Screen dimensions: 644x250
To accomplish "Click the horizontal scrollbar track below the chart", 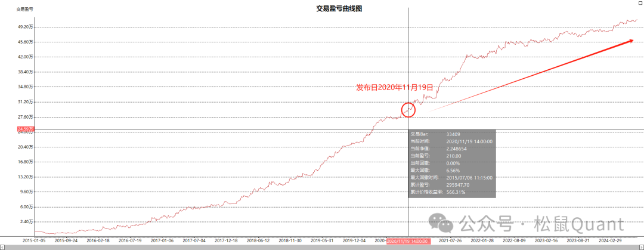I will coord(322,247).
